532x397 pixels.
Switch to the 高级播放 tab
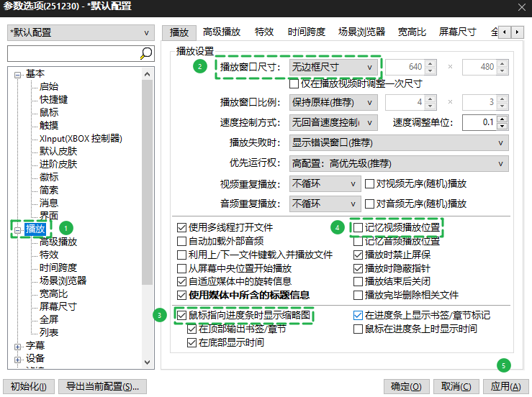(221, 32)
